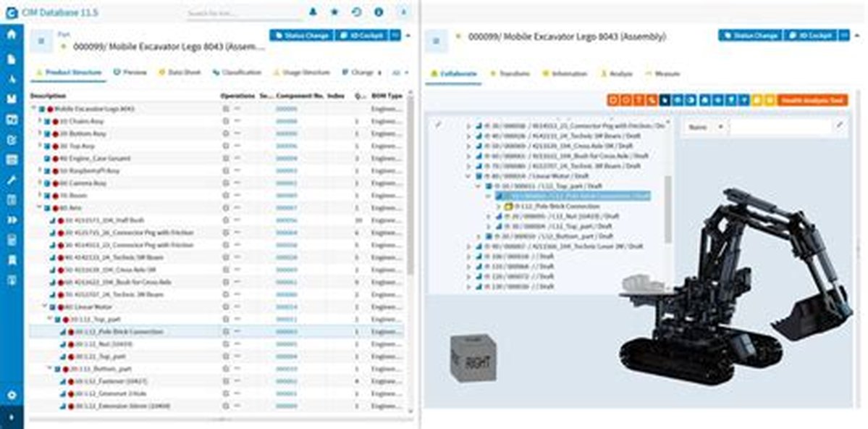The width and height of the screenshot is (868, 429).
Task: Click the history icon in header
Action: pos(356,12)
